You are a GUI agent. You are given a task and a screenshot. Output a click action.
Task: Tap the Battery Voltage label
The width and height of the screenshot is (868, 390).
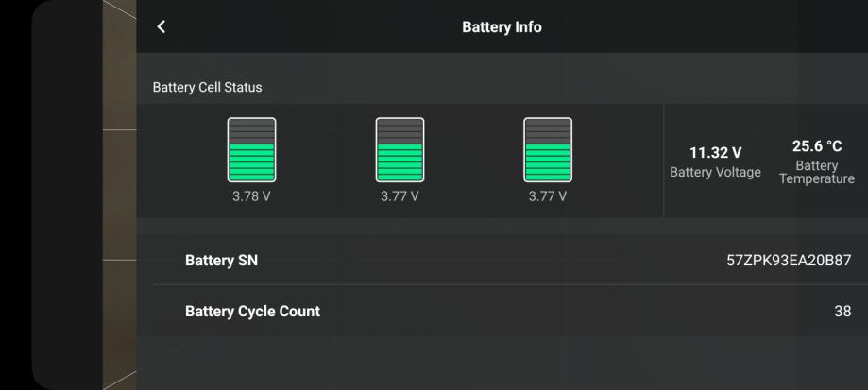[715, 173]
